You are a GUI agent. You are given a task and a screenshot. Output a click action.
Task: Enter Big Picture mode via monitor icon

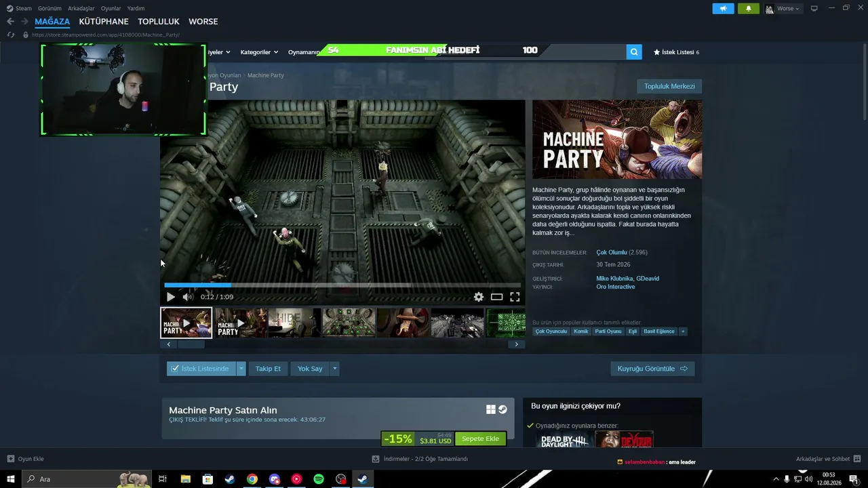click(x=814, y=9)
